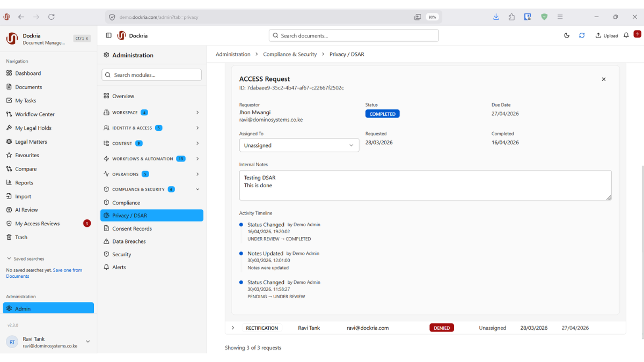Click Ctrl K shortcut badge
644x362 pixels.
[82, 39]
